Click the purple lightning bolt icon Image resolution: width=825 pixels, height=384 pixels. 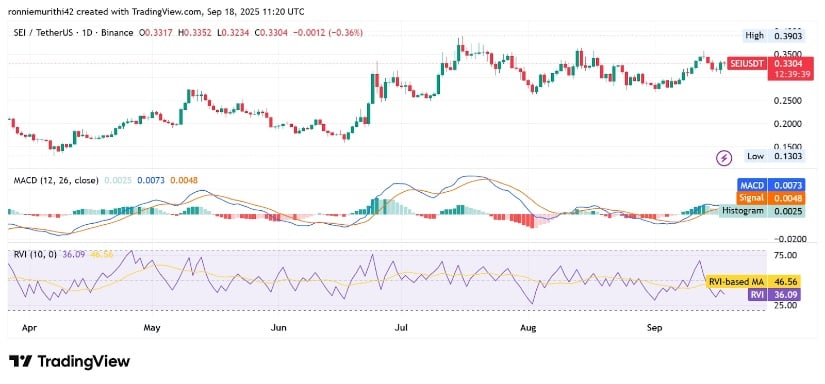(725, 157)
